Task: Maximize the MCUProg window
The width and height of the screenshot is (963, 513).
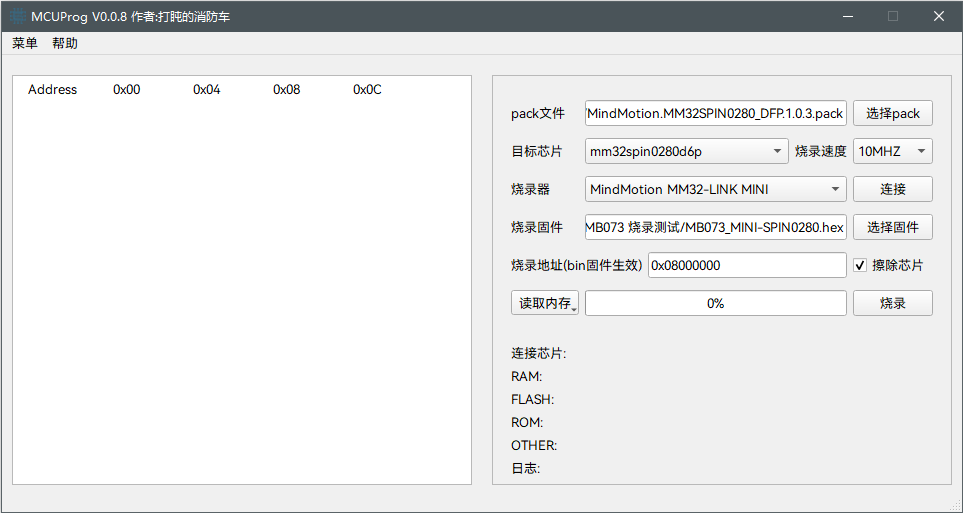Action: [893, 16]
